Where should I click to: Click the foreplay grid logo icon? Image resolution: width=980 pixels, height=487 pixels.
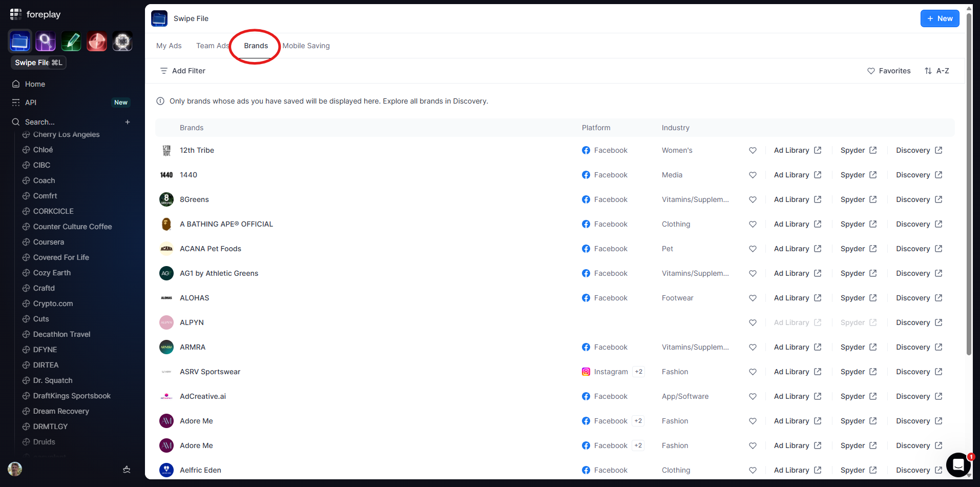pos(16,14)
